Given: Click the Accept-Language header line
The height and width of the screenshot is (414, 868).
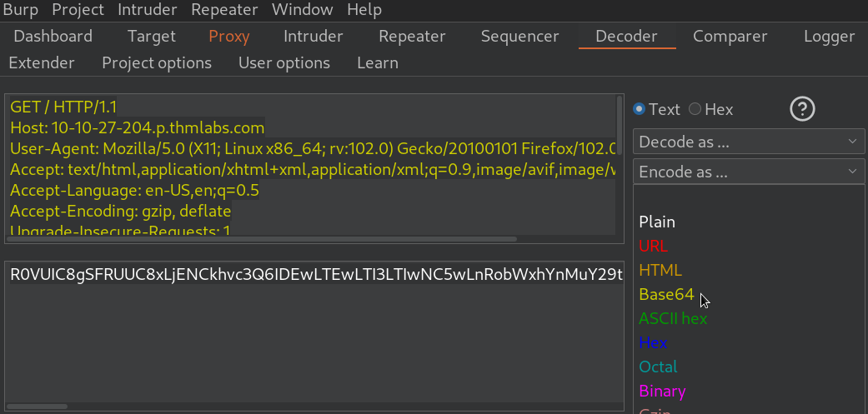Looking at the screenshot, I should pos(134,191).
